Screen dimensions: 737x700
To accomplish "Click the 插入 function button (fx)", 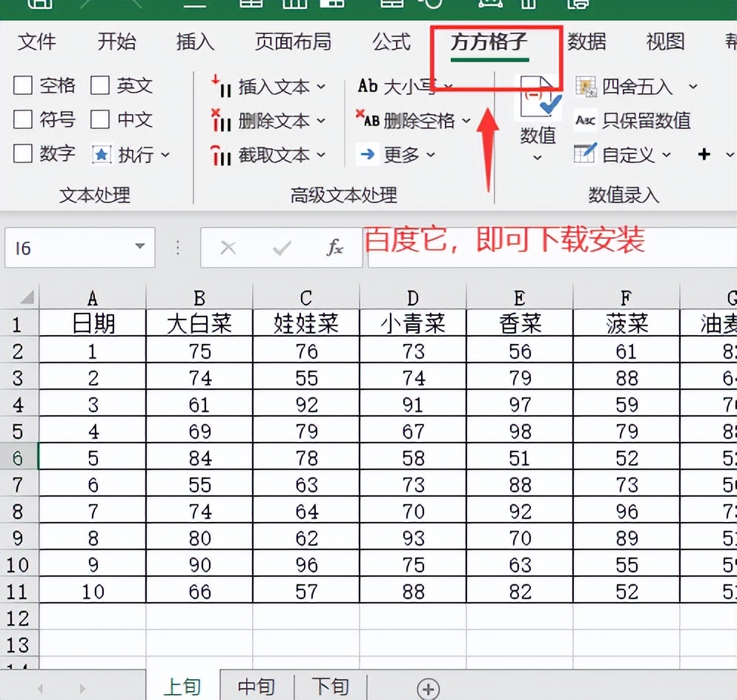I will point(336,248).
